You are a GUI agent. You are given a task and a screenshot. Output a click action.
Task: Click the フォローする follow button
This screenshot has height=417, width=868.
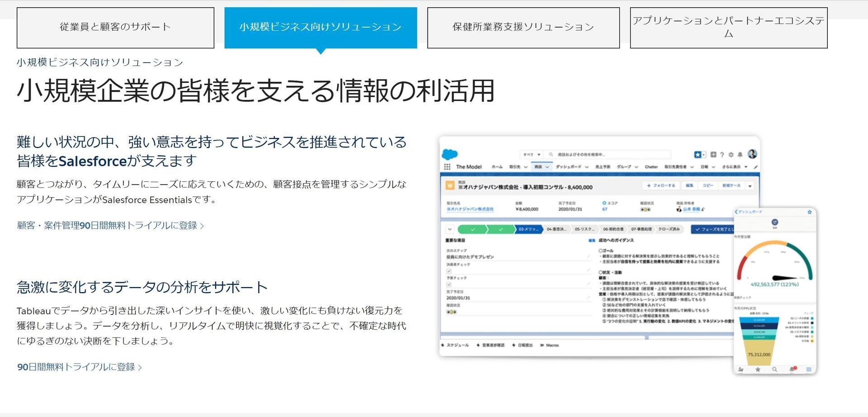click(661, 185)
